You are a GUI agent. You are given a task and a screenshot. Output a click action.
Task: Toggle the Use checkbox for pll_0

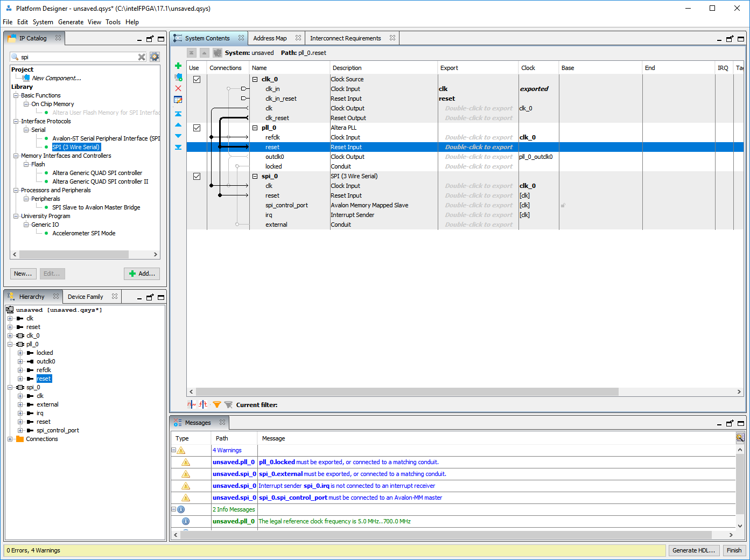point(197,128)
